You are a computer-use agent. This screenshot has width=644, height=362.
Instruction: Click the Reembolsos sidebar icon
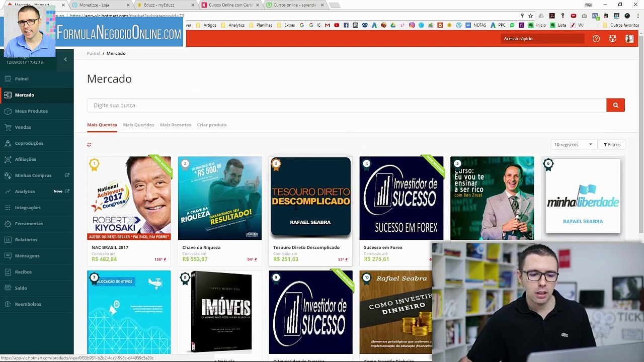(8, 304)
